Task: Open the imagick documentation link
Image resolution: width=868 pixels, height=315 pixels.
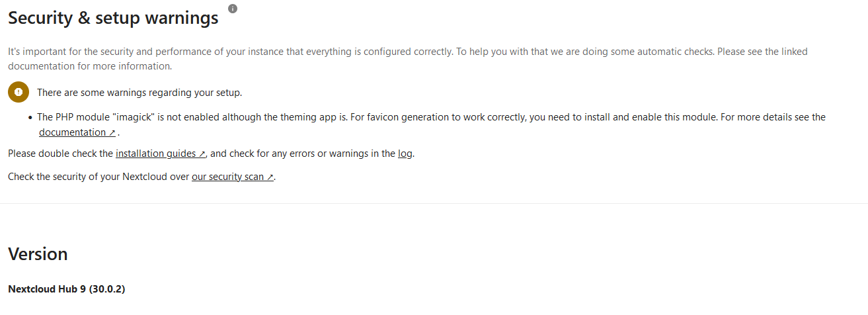Action: 72,132
